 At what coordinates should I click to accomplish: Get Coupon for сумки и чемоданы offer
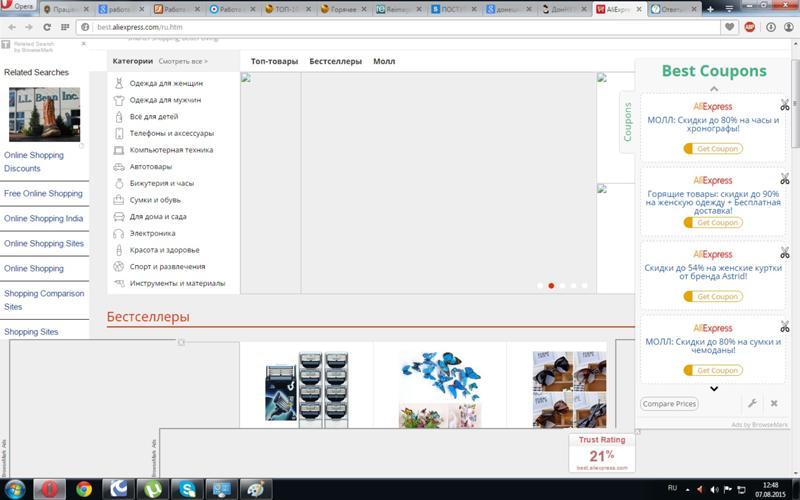coord(713,370)
